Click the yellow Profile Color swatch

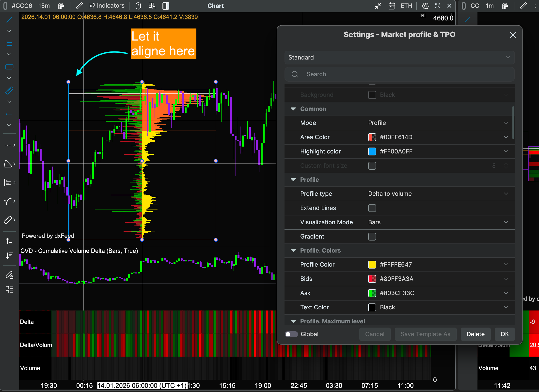tap(372, 265)
